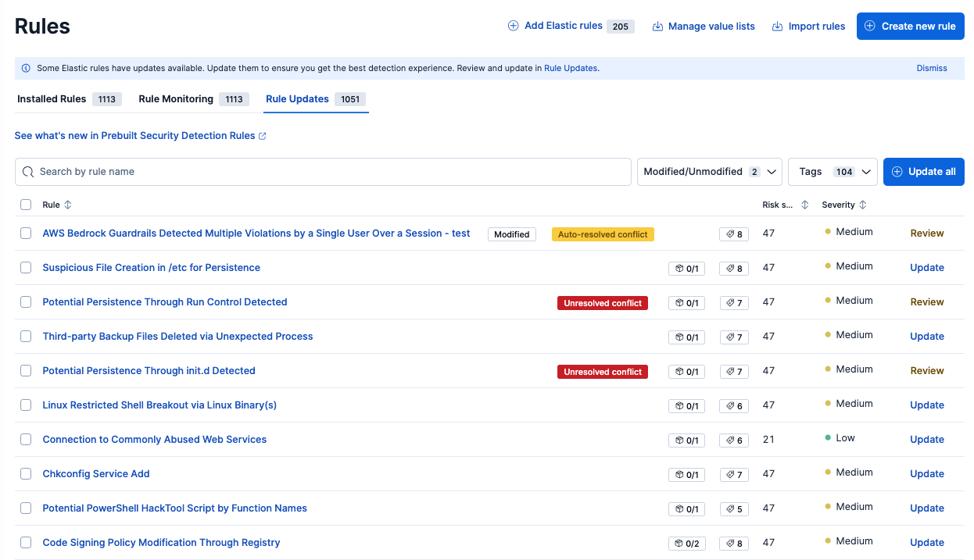Viewport: 974px width, 560px height.
Task: Click the Severity column sort icon
Action: click(863, 205)
